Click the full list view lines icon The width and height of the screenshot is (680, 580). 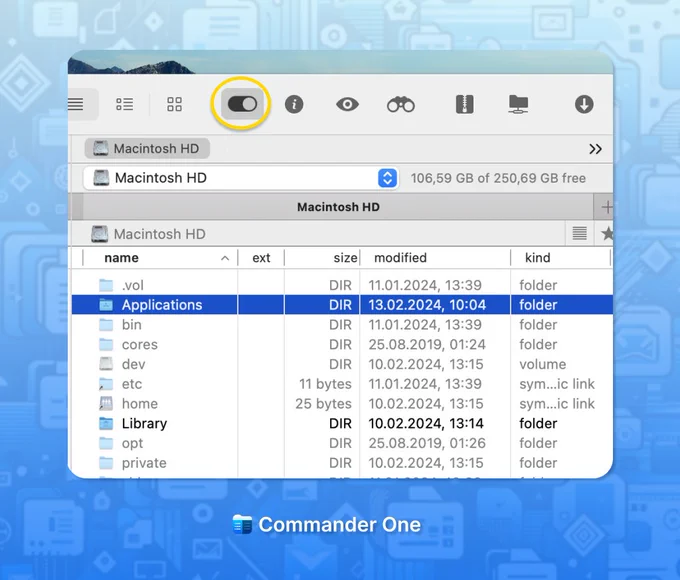(76, 104)
